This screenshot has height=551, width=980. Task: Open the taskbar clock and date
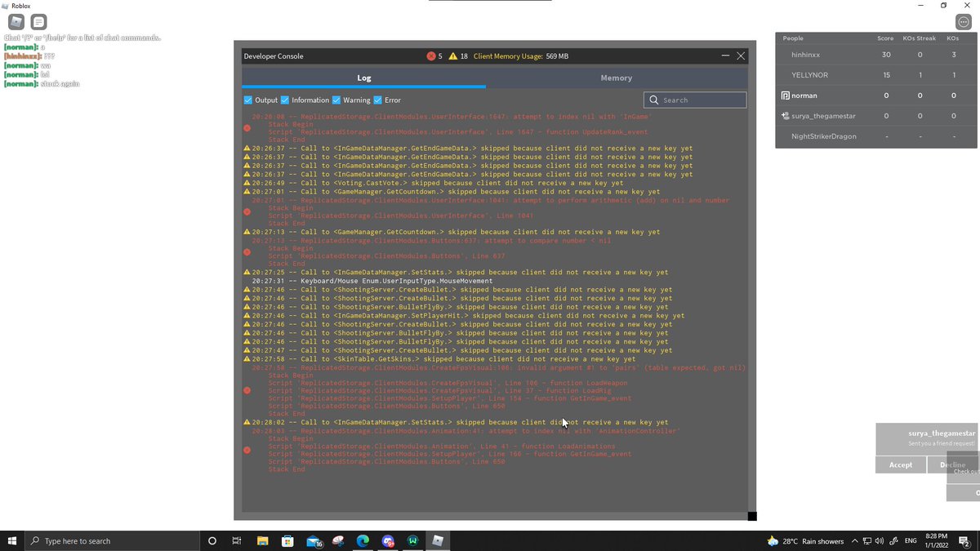[937, 540]
